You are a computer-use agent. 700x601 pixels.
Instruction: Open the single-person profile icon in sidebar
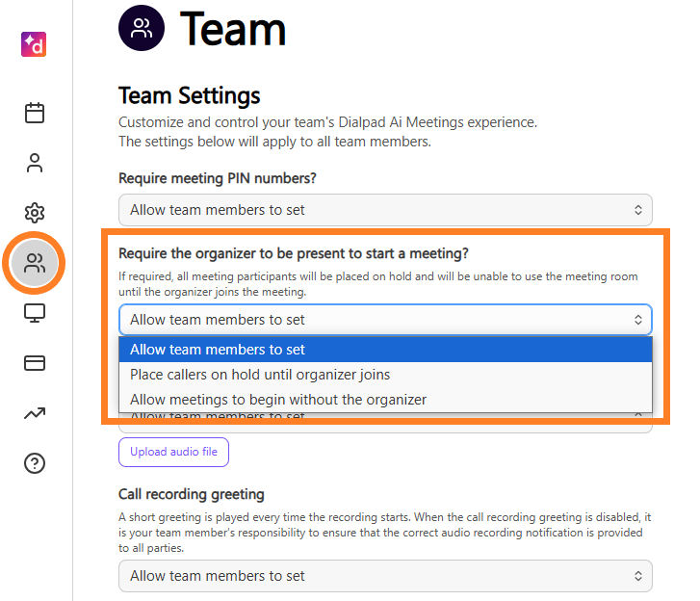click(35, 163)
